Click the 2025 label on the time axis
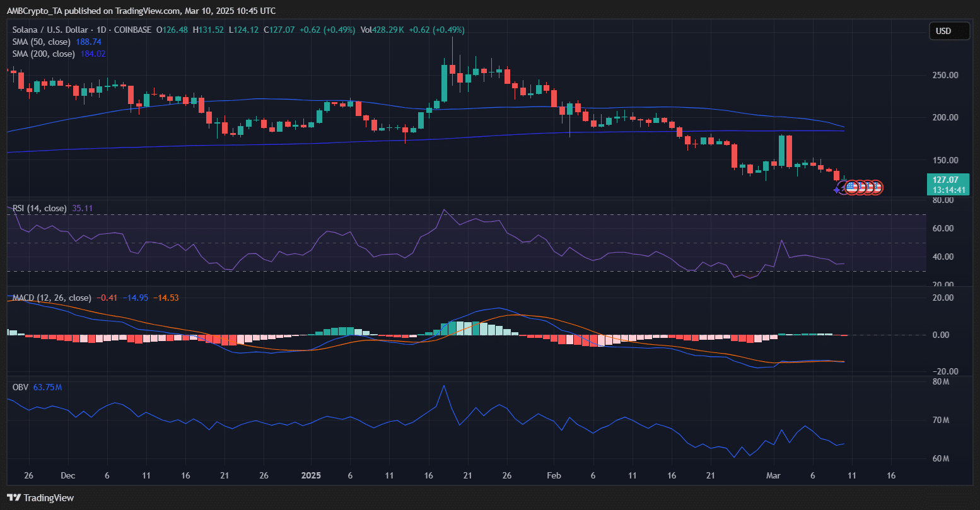980x510 pixels. 311,475
